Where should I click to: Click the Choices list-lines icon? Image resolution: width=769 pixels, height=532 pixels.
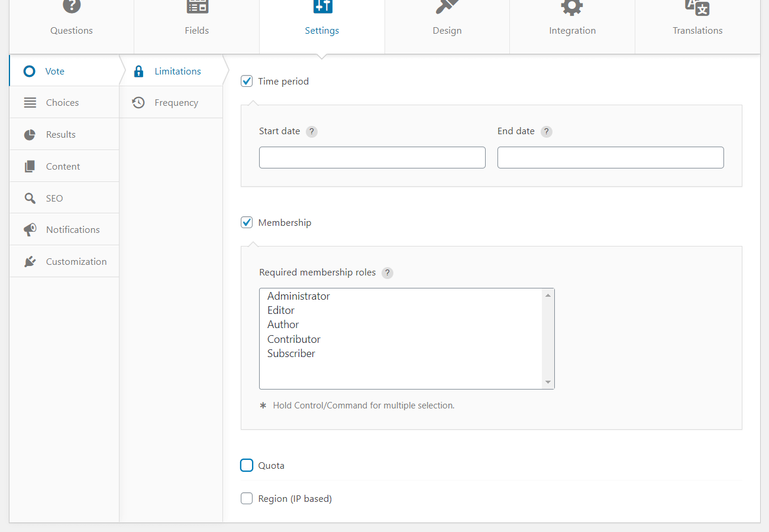(x=30, y=103)
